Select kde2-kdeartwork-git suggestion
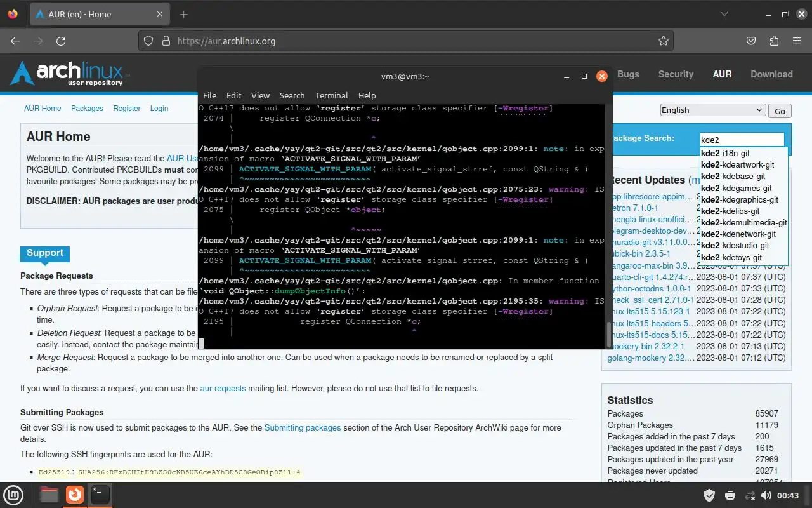 pyautogui.click(x=743, y=164)
